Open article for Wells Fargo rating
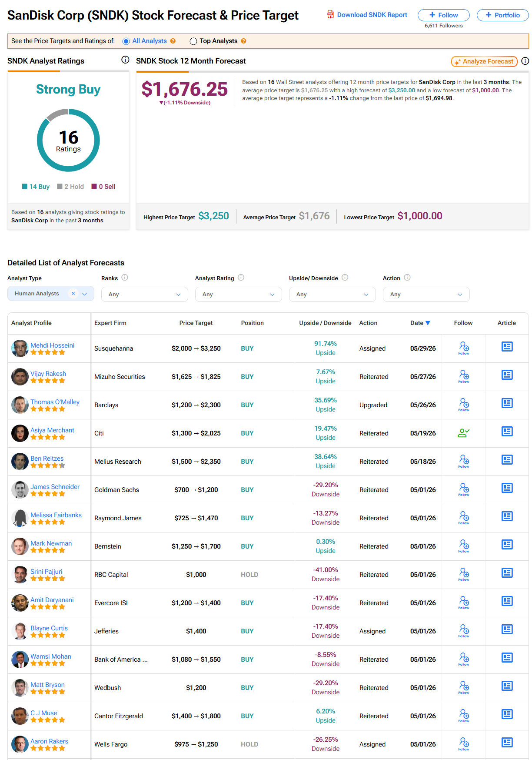The width and height of the screenshot is (532, 760). point(507,743)
